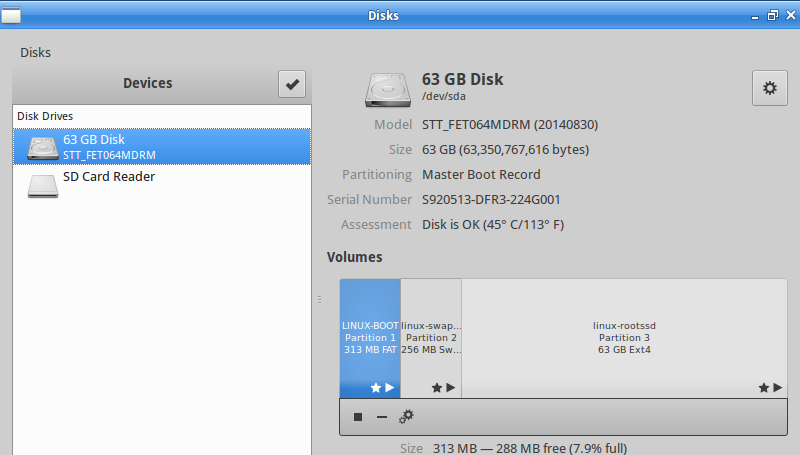The image size is (800, 455).
Task: Open the Disks application menu
Action: pyautogui.click(x=35, y=53)
